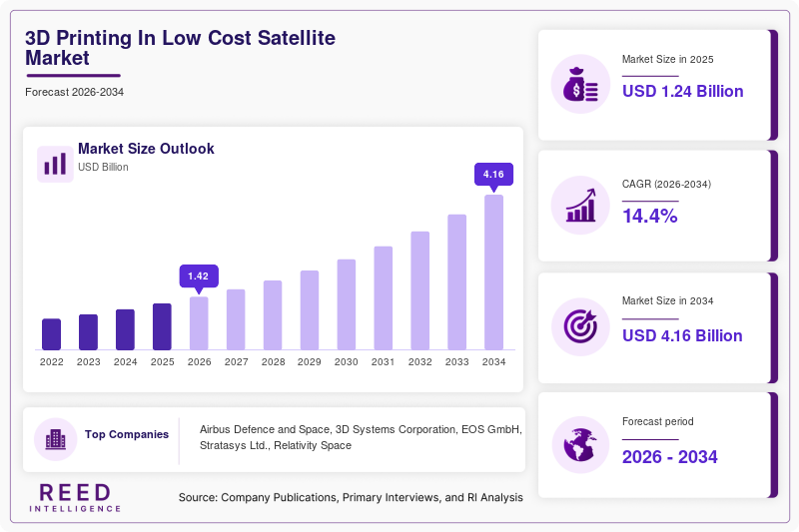
Task: Click the Stratasys Ltd., Relativity Space line
Action: 276,445
